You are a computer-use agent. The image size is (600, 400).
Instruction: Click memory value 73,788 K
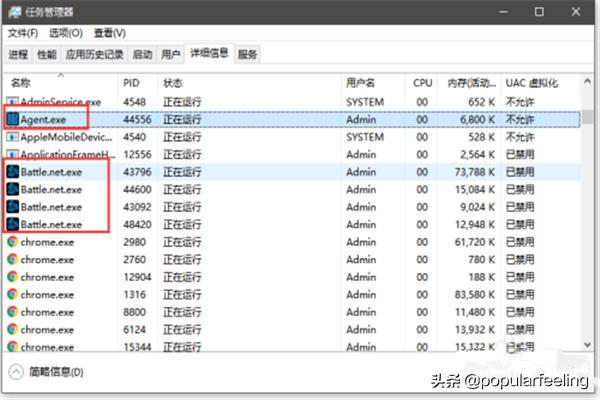[x=475, y=172]
